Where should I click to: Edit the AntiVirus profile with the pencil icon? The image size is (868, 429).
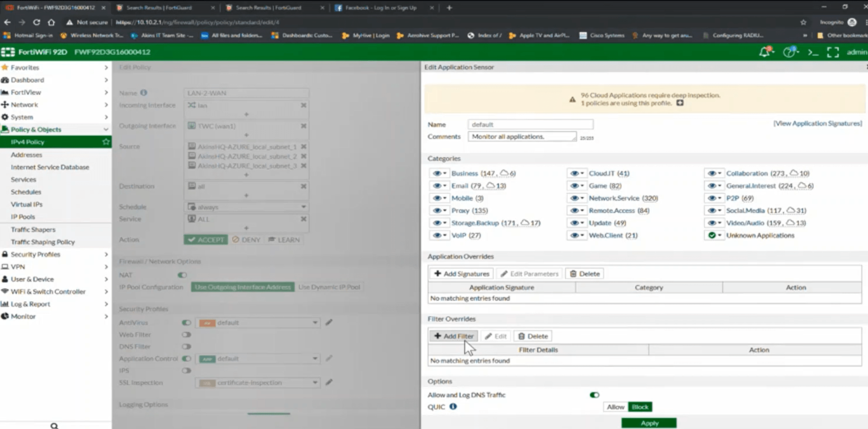coord(329,322)
